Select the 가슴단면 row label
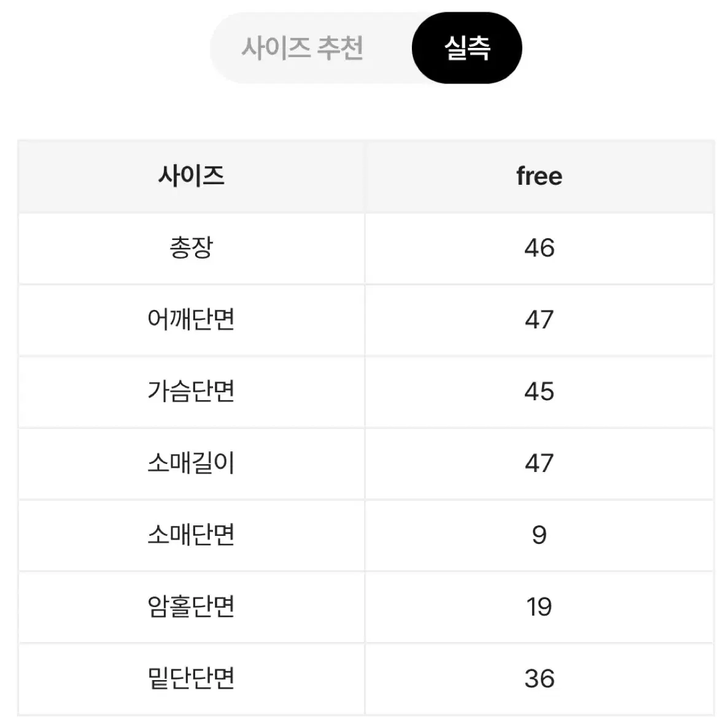This screenshot has width=728, height=728. 192,391
